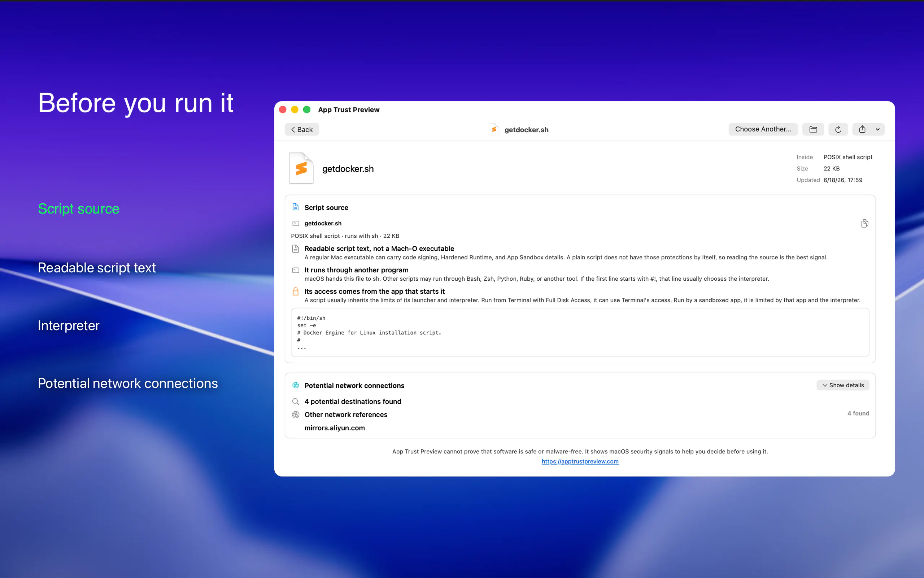
Task: Open folder icon in toolbar
Action: (x=813, y=129)
